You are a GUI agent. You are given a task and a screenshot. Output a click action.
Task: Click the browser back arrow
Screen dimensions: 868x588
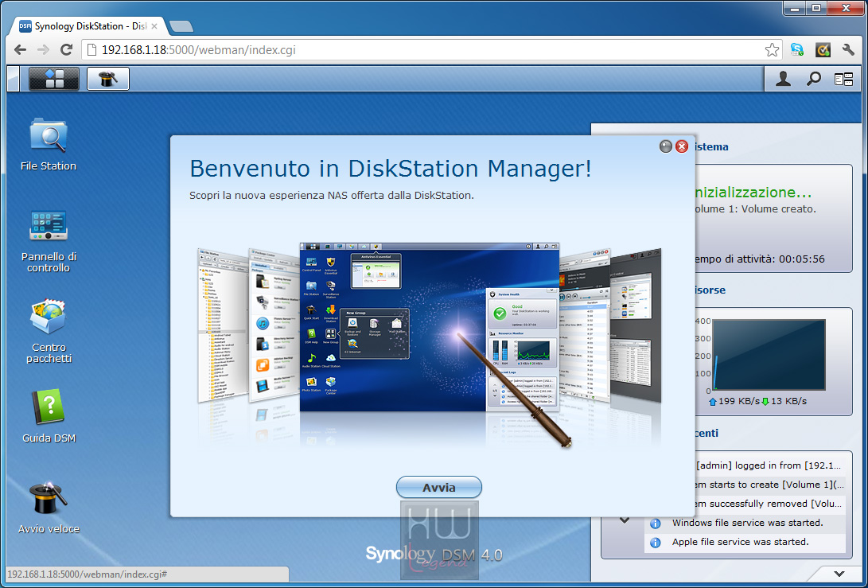21,50
